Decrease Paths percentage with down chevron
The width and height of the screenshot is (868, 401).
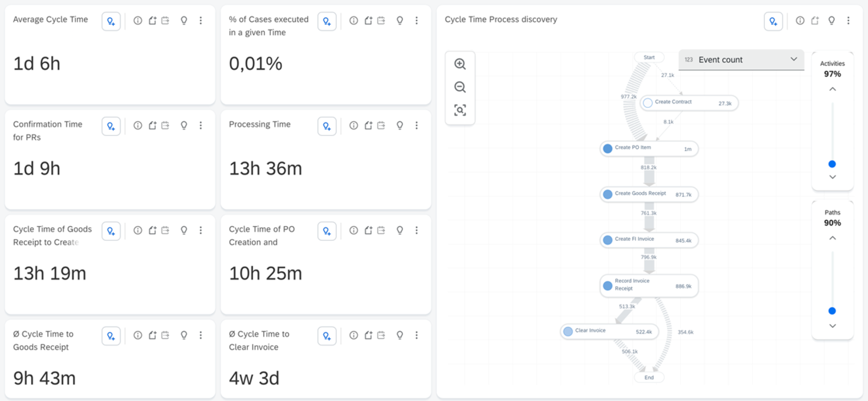click(x=832, y=326)
